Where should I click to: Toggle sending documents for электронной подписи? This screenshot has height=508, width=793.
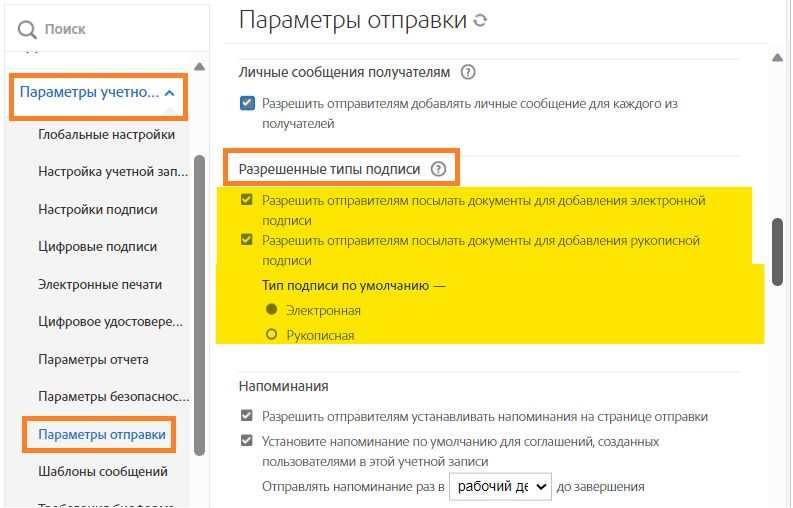tap(247, 200)
